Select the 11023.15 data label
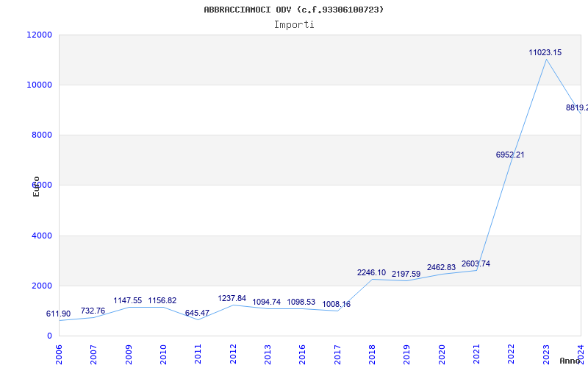Image resolution: width=588 pixels, height=368 pixels. point(545,52)
